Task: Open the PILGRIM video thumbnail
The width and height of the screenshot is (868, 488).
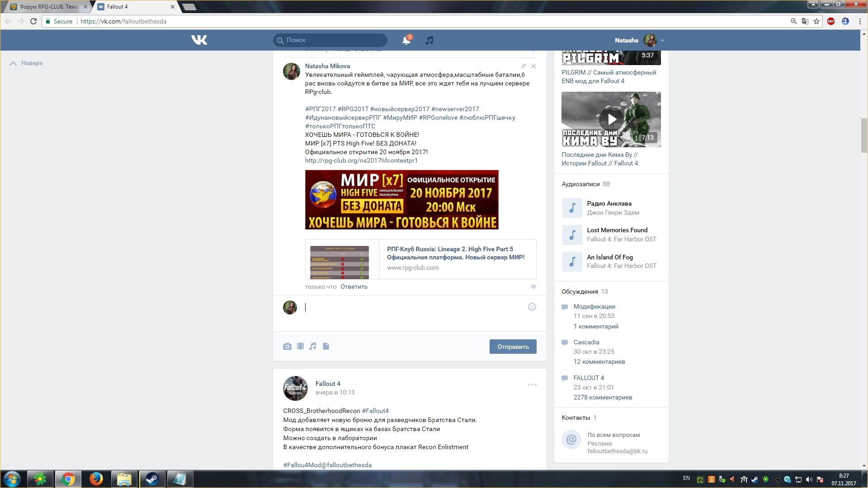Action: (611, 58)
